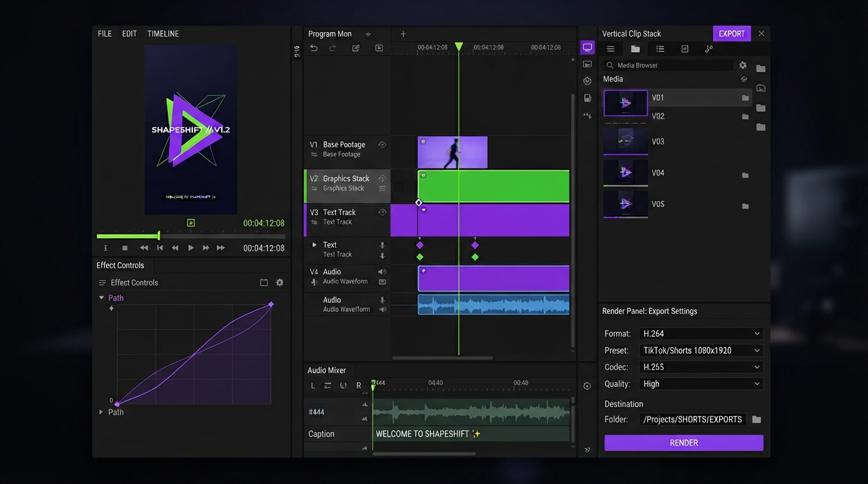This screenshot has height=484, width=868.
Task: Toggle visibility of V3 Text Track
Action: (382, 212)
